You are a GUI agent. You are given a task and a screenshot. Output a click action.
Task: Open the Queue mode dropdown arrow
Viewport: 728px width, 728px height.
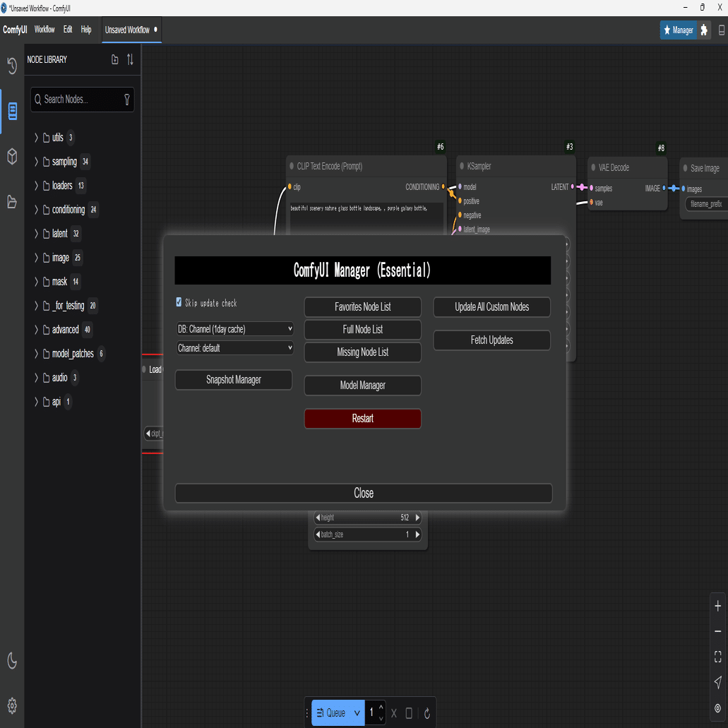(357, 713)
